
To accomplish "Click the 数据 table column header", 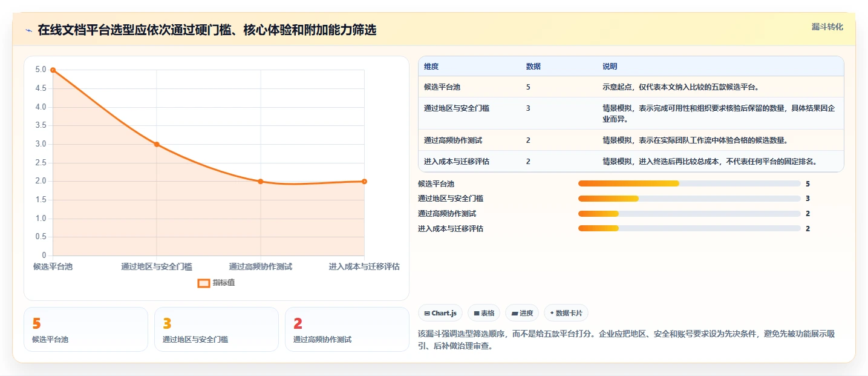I will (534, 66).
